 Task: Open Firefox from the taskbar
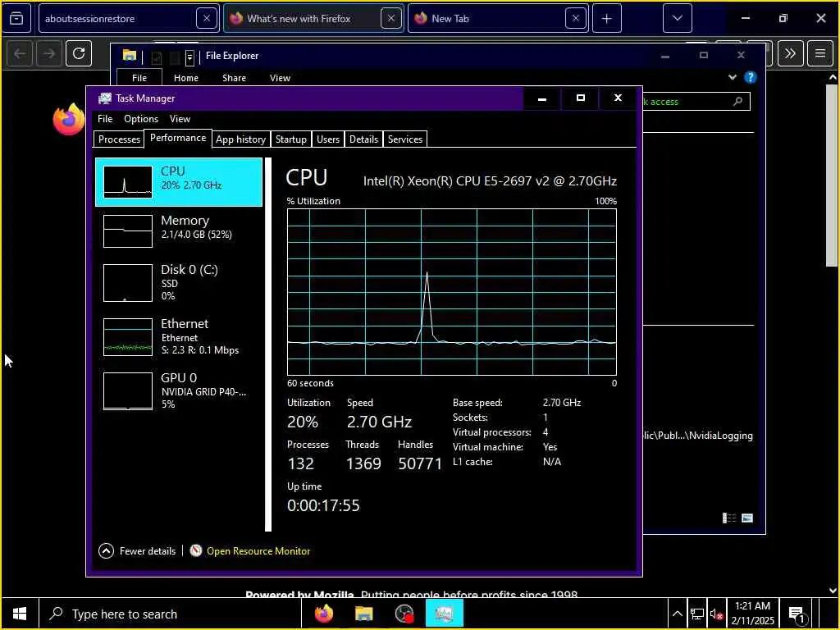click(x=323, y=614)
